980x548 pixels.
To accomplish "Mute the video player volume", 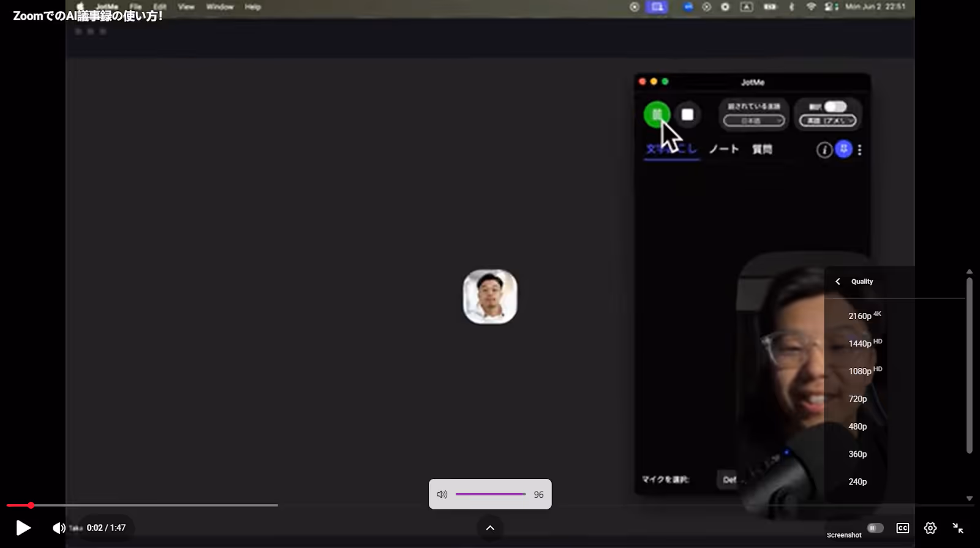I will click(59, 528).
